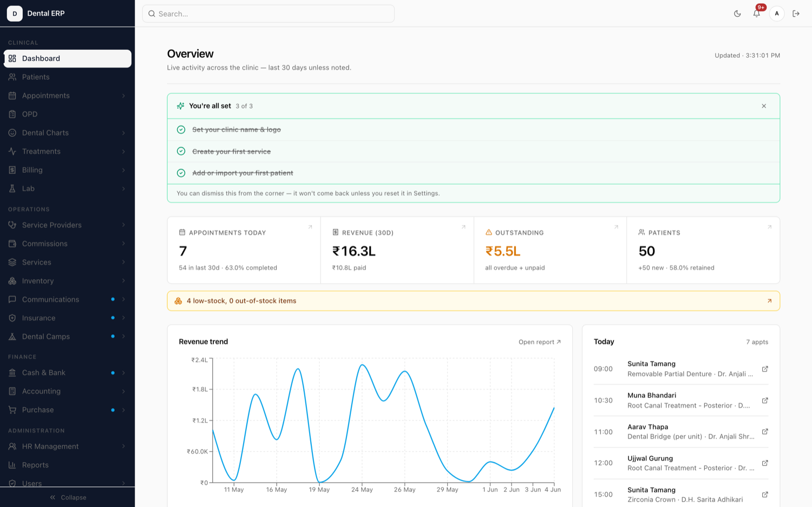Expand the Billing sidebar chevron
The image size is (812, 507).
[x=123, y=170]
